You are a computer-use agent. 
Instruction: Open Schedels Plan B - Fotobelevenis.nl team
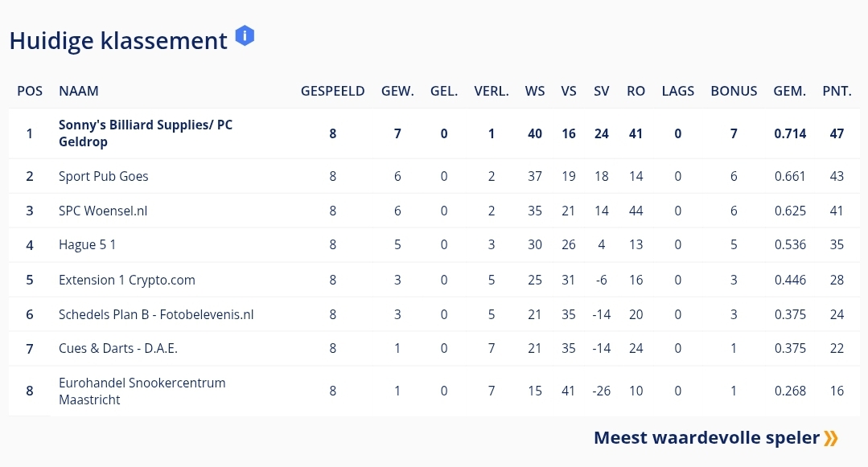pyautogui.click(x=156, y=314)
